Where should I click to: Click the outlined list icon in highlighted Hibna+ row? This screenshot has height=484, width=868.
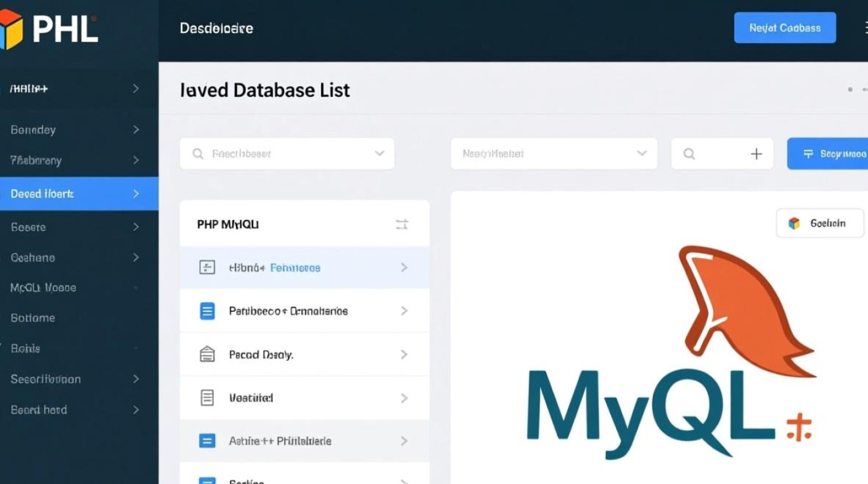point(207,267)
